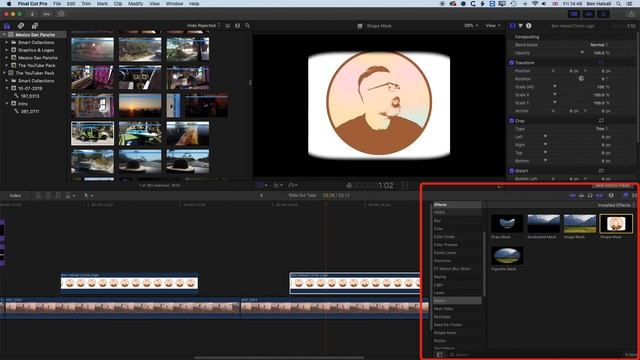Collapse the Intro event

[x=7, y=104]
